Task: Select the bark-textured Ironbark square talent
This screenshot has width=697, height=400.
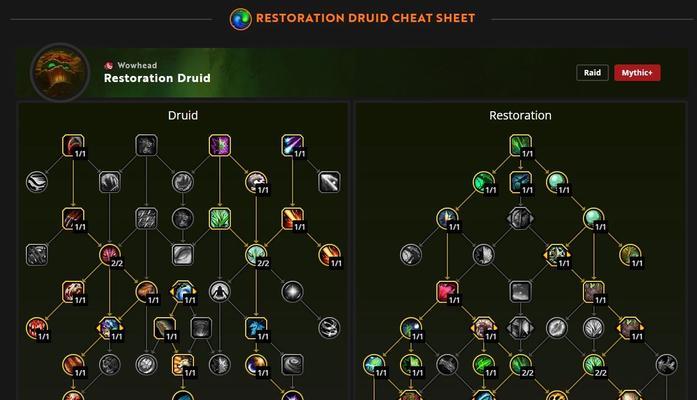Action: (x=594, y=292)
